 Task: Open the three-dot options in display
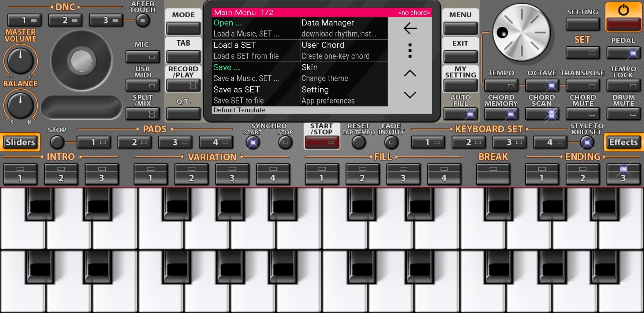coord(410,50)
